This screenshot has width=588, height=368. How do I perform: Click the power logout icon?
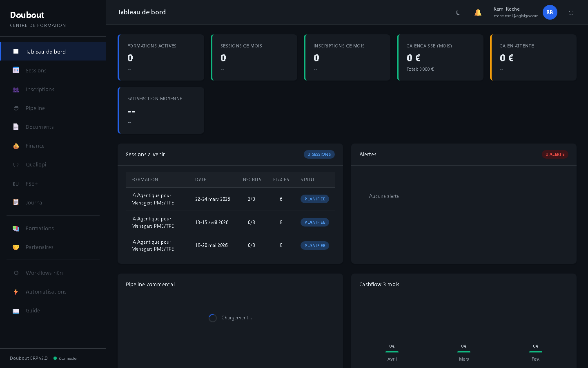pos(571,12)
